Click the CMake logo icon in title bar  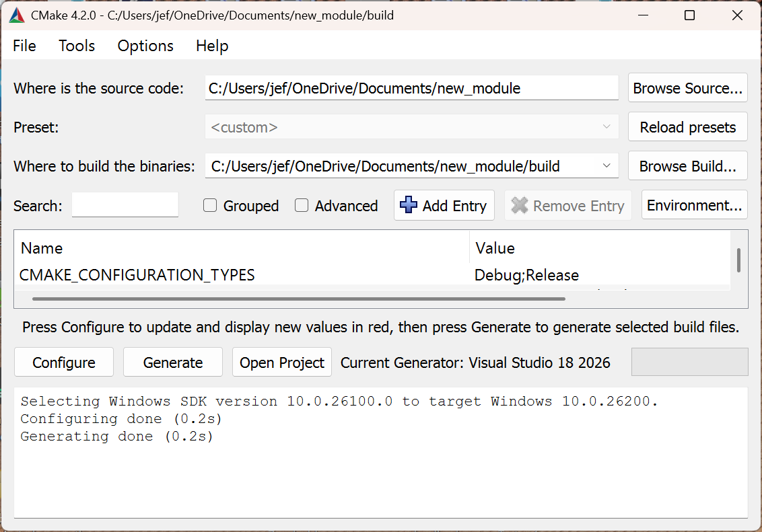coord(17,15)
